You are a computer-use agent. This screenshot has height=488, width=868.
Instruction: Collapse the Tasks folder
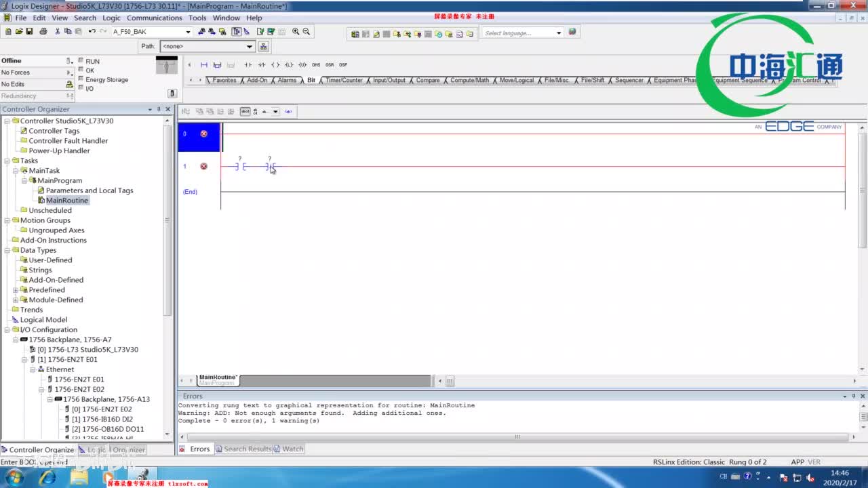point(7,161)
